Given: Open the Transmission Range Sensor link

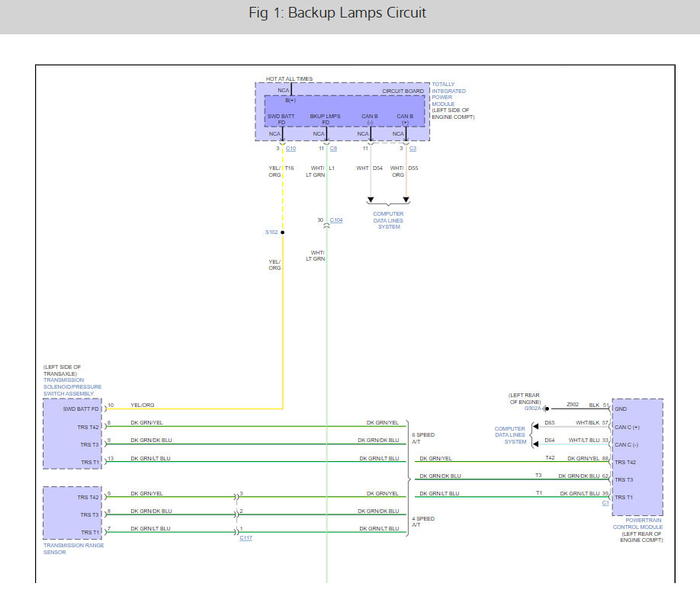Looking at the screenshot, I should pyautogui.click(x=74, y=549).
